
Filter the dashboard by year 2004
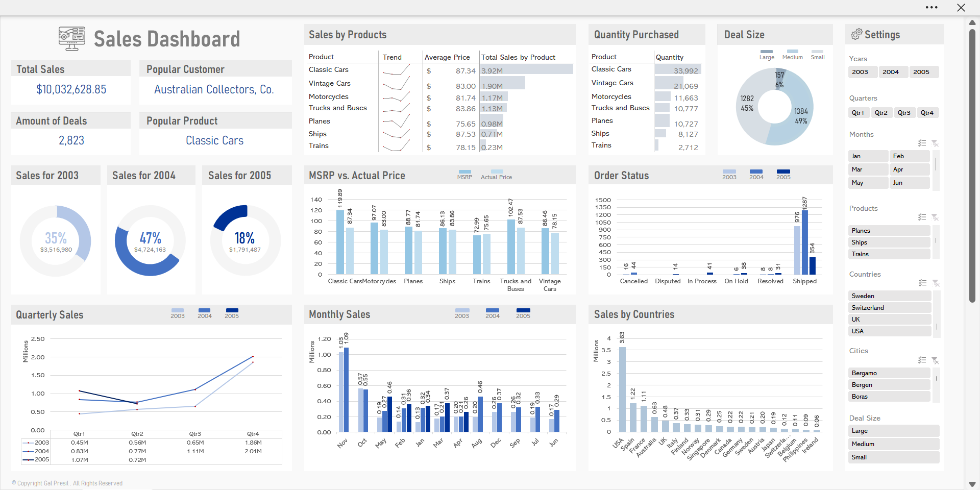point(892,72)
